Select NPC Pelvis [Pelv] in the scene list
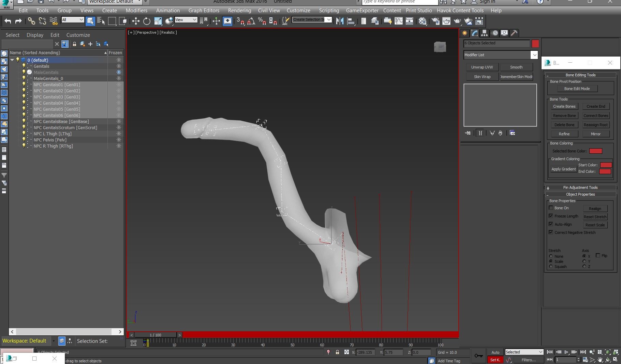The height and width of the screenshot is (364, 621). click(50, 140)
